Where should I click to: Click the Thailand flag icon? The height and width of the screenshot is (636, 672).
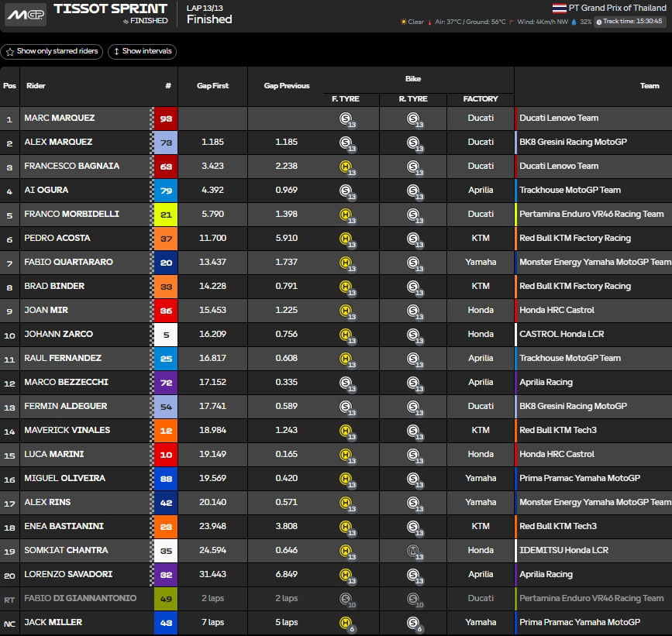(x=558, y=8)
